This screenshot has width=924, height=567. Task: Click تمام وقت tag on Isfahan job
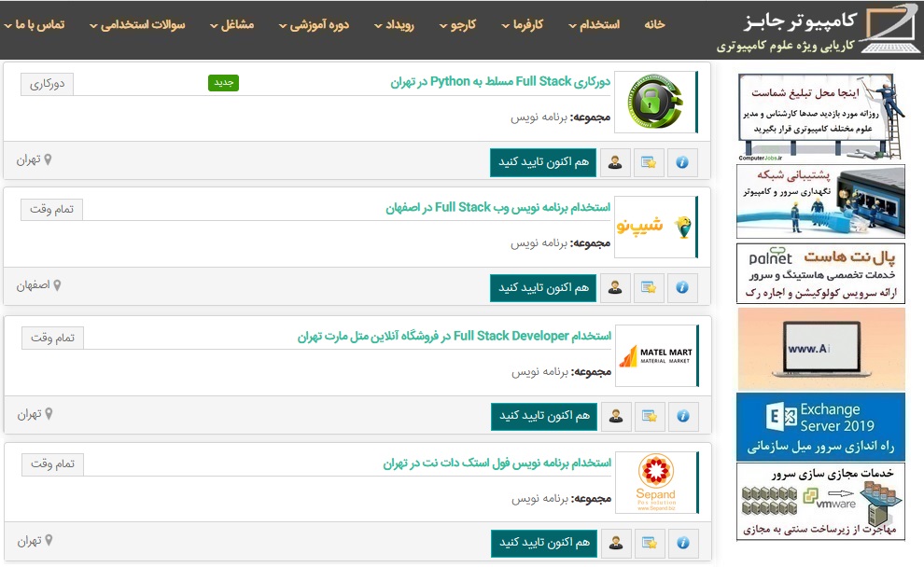[x=52, y=210]
